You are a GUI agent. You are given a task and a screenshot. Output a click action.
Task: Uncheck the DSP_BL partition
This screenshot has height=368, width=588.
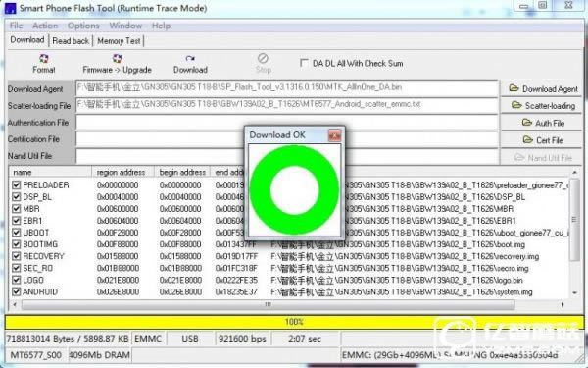click(x=16, y=197)
